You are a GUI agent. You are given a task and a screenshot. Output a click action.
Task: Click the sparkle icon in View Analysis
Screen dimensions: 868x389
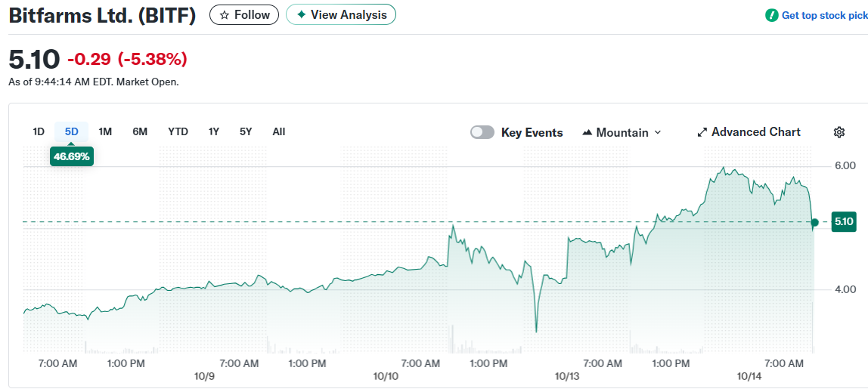pos(301,15)
